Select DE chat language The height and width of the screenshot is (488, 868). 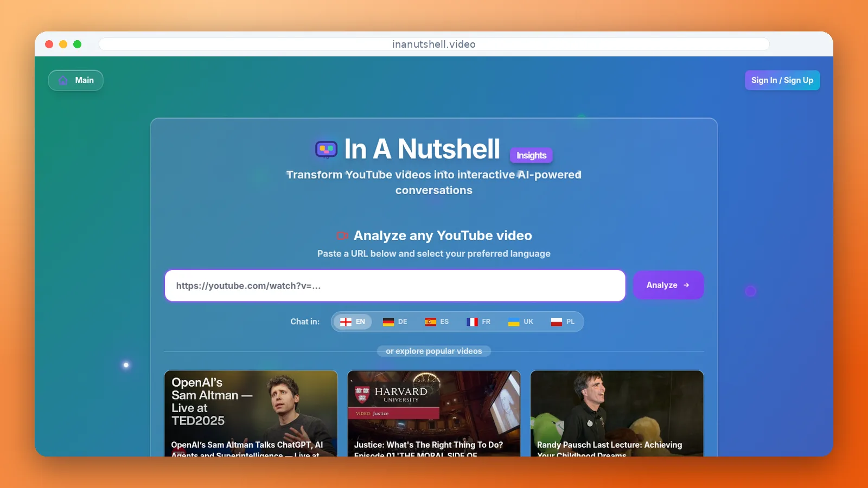(395, 322)
